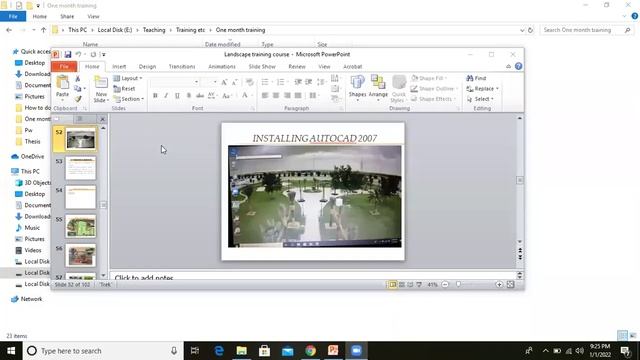Click the PowerPoint Help question mark icon
The height and width of the screenshot is (360, 640).
tap(518, 66)
